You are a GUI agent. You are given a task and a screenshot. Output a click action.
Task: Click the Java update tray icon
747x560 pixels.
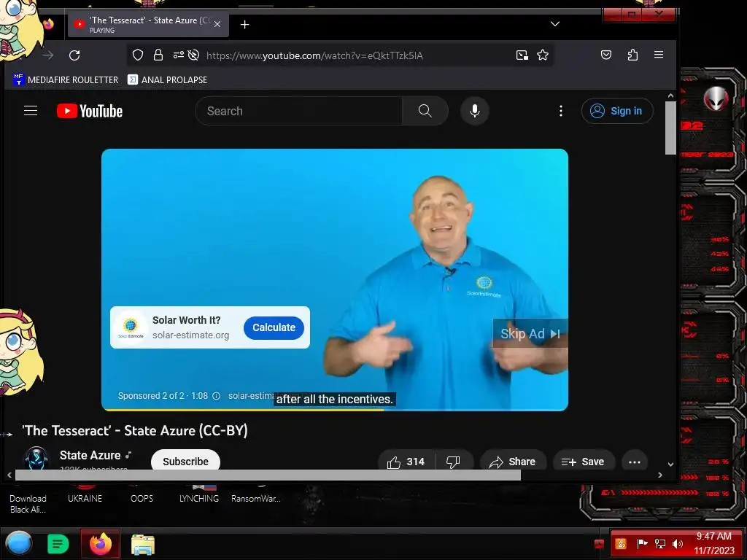621,544
